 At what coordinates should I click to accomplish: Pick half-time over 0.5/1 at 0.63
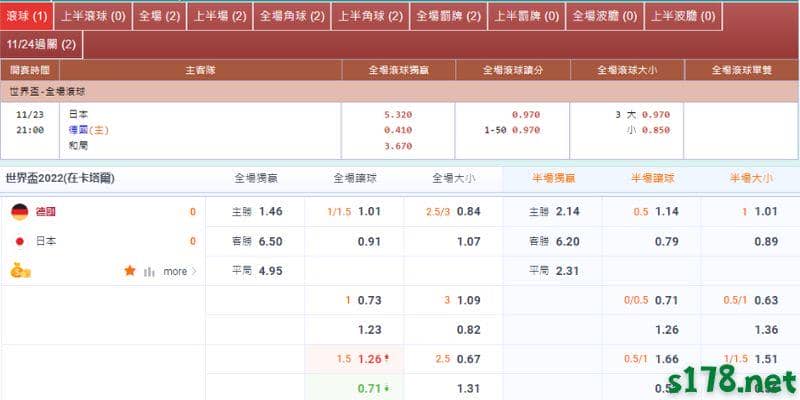(751, 301)
